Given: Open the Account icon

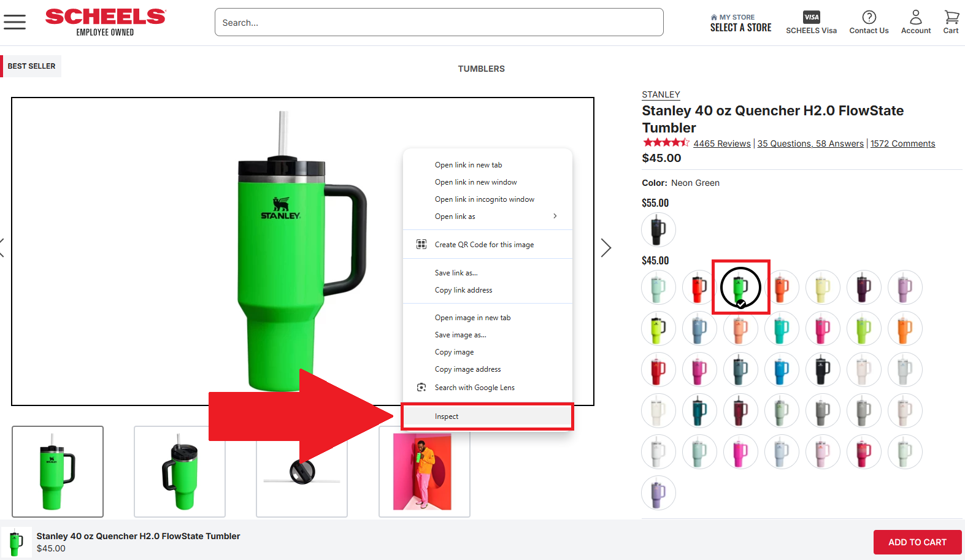Looking at the screenshot, I should (x=915, y=22).
